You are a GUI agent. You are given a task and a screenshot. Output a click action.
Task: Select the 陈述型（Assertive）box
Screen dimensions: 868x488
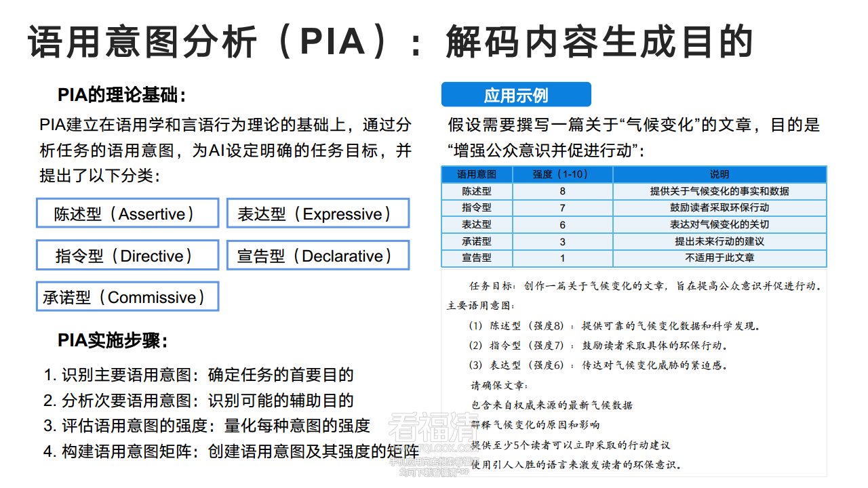[127, 213]
